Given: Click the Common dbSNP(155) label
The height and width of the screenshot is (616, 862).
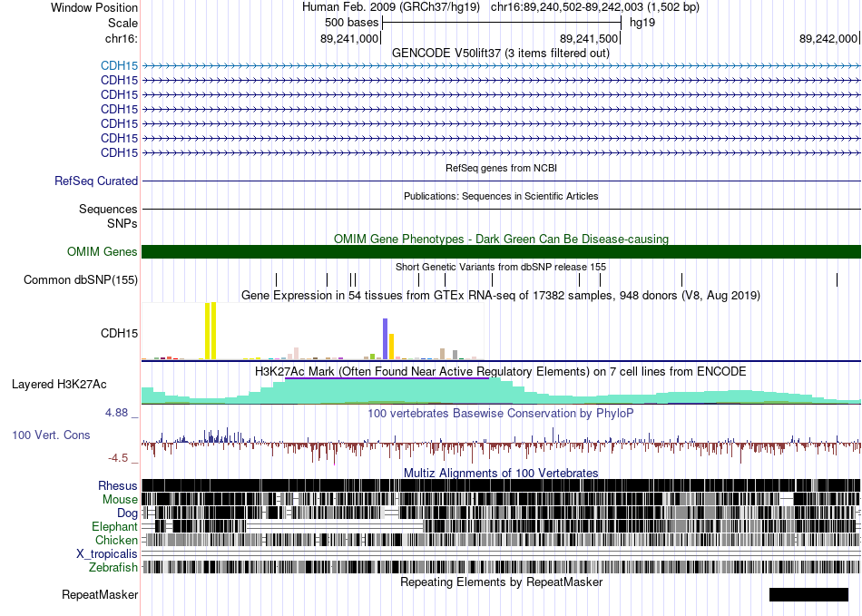Looking at the screenshot, I should (81, 279).
